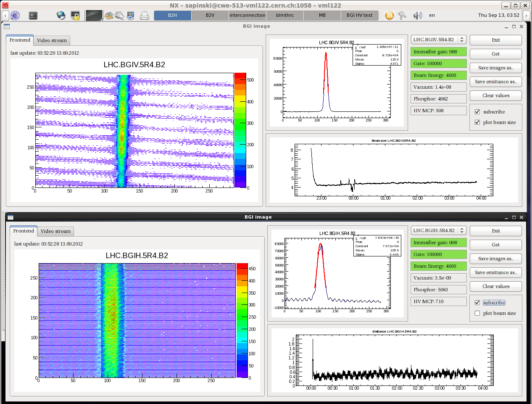532x404 pixels.
Task: Click the BGIV image color scale bar
Action: [x=240, y=130]
